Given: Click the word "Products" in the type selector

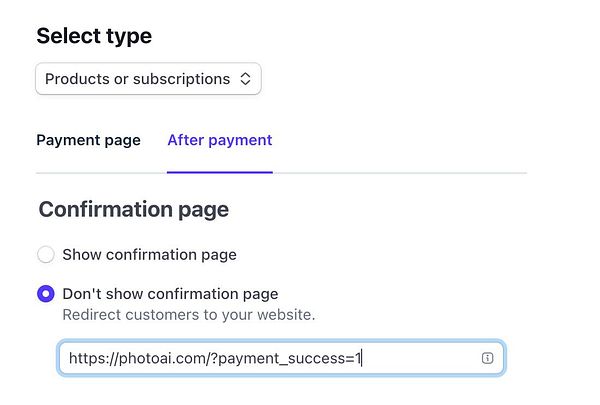Looking at the screenshot, I should pyautogui.click(x=79, y=79).
